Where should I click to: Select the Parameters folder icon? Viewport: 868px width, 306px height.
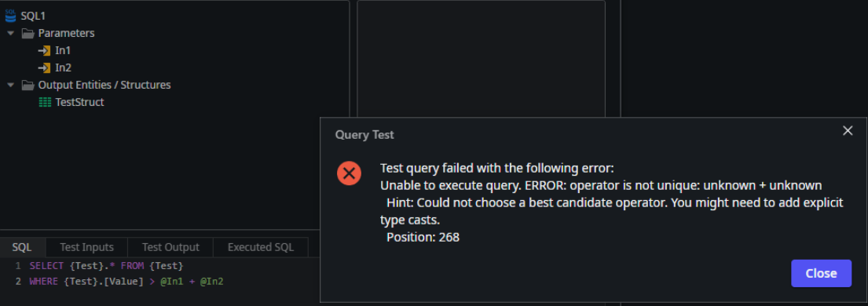(x=27, y=33)
